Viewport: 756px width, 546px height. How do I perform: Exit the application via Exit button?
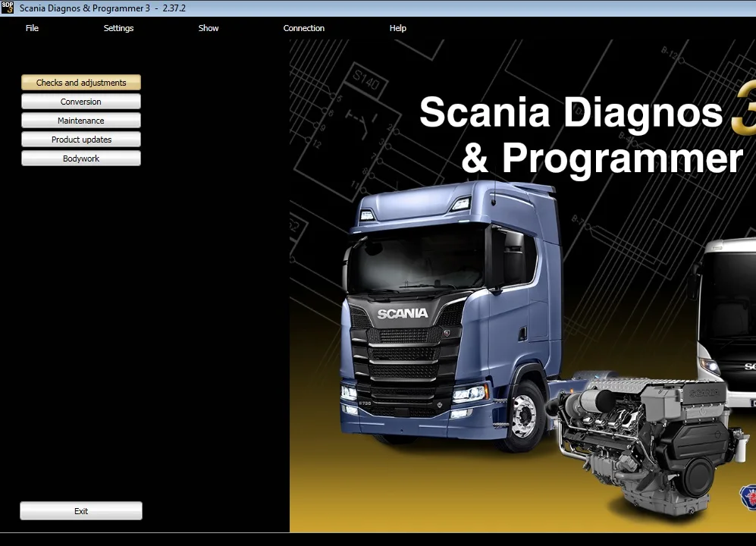(x=81, y=511)
